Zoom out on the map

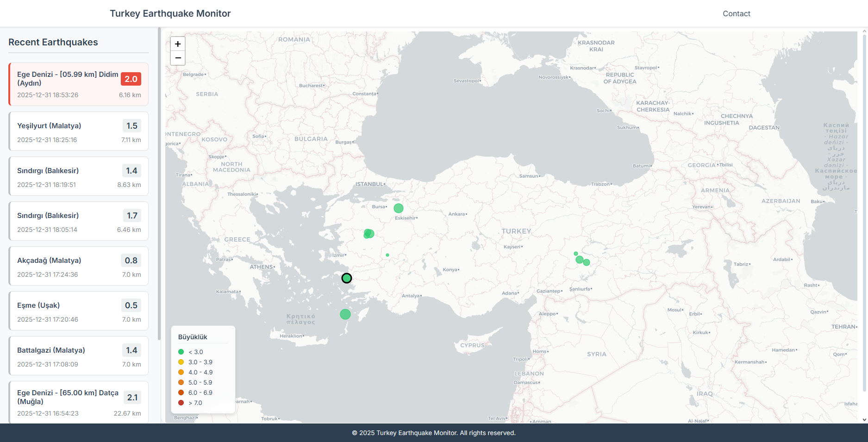[x=178, y=58]
